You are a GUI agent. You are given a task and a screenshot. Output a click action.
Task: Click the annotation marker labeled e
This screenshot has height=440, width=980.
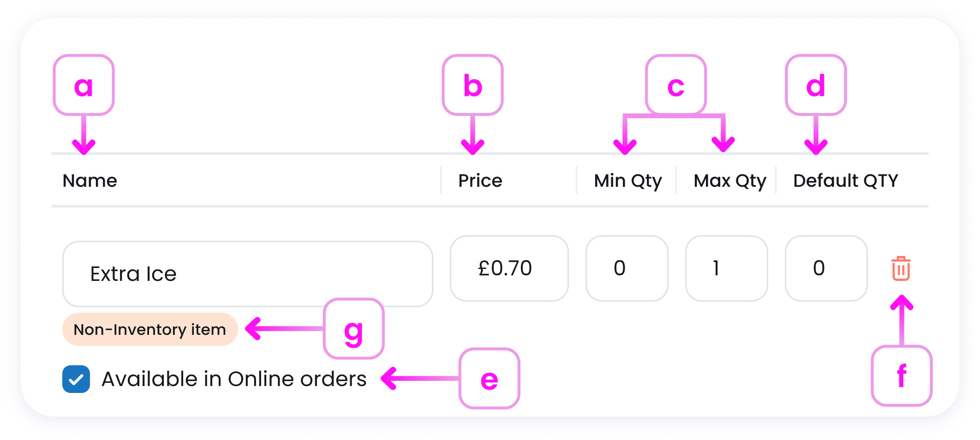(x=489, y=379)
